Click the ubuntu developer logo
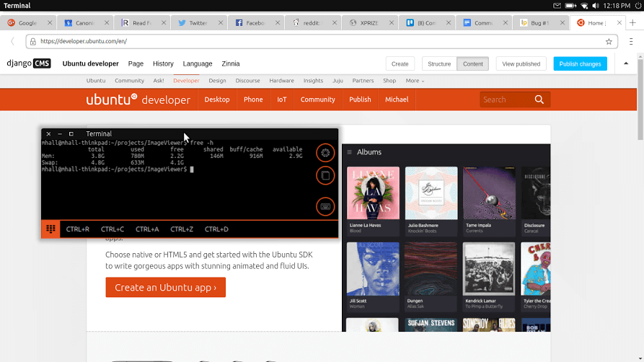Screen dimensions: 644x362 pos(138,100)
